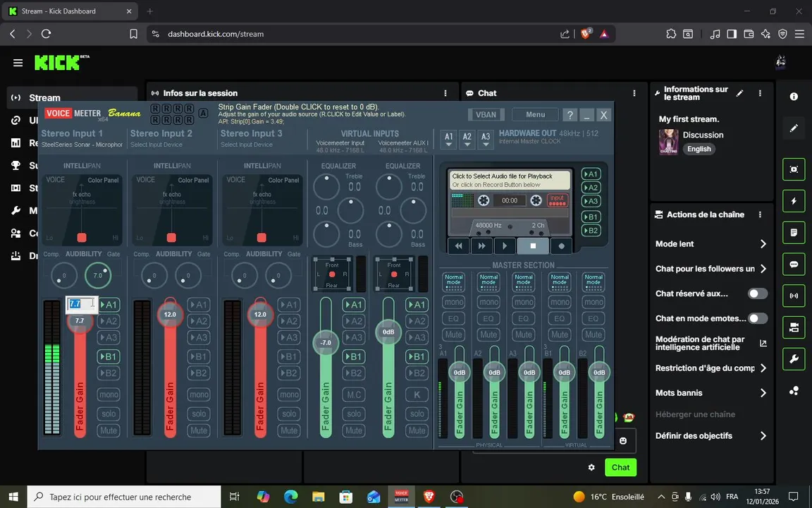Open the Brave Shields icon in address bar
The width and height of the screenshot is (812, 508).
[x=586, y=34]
